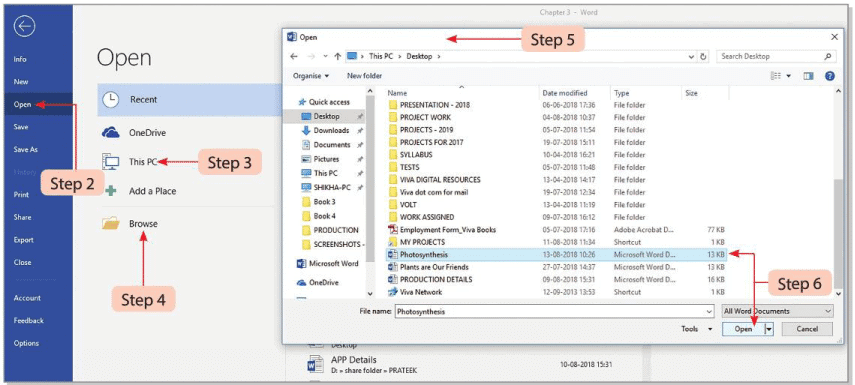The width and height of the screenshot is (855, 385).
Task: Click the back arrow in Word backstage
Action: (x=25, y=27)
